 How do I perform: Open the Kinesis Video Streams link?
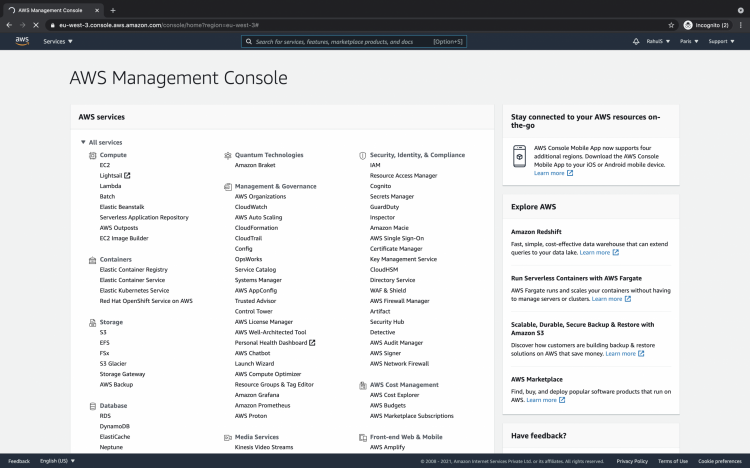point(264,447)
